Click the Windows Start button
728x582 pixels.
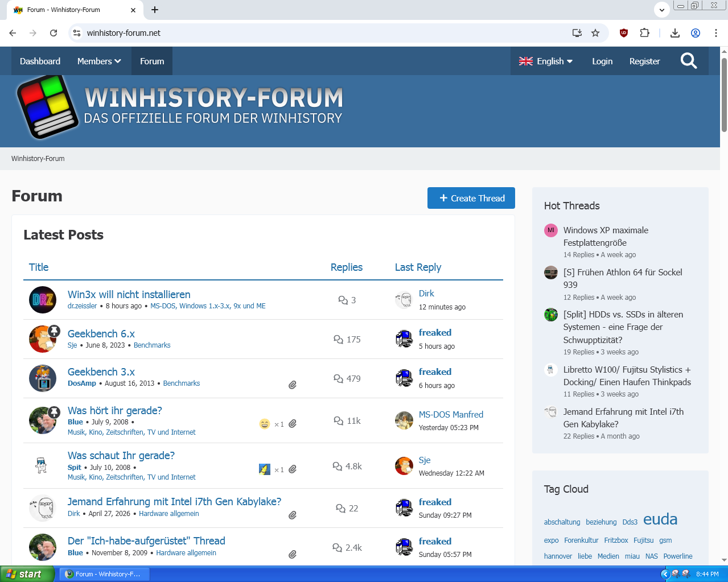click(27, 574)
